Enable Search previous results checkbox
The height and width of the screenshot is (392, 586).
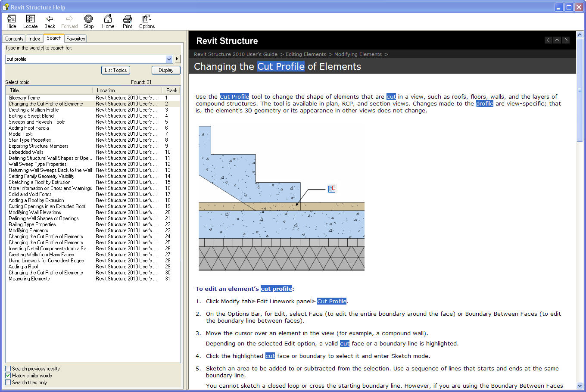pyautogui.click(x=8, y=368)
